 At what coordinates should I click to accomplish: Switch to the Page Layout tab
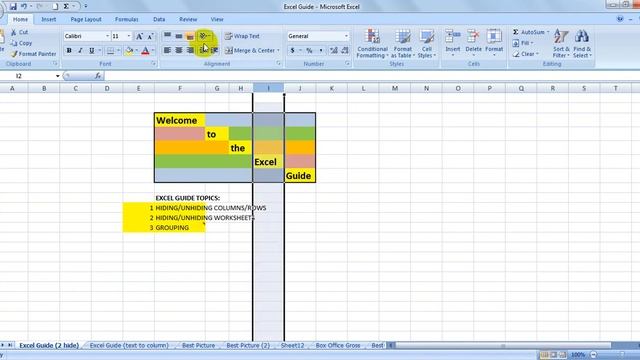tap(86, 19)
